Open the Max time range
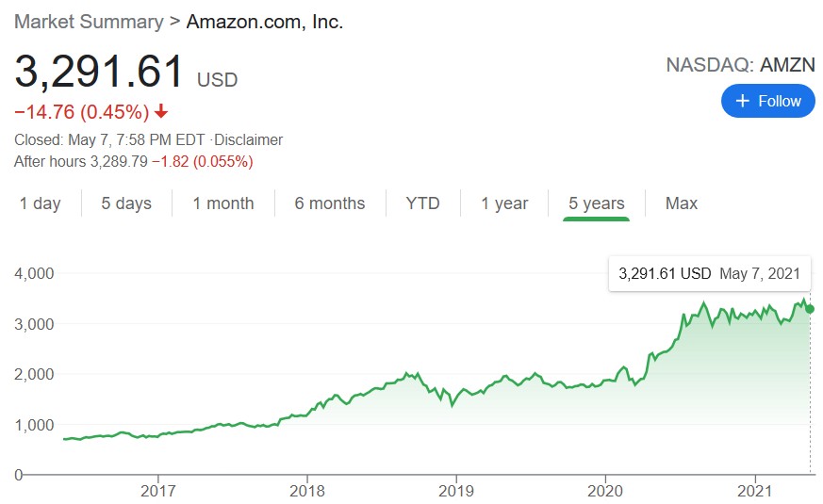Image resolution: width=823 pixels, height=504 pixels. point(682,203)
